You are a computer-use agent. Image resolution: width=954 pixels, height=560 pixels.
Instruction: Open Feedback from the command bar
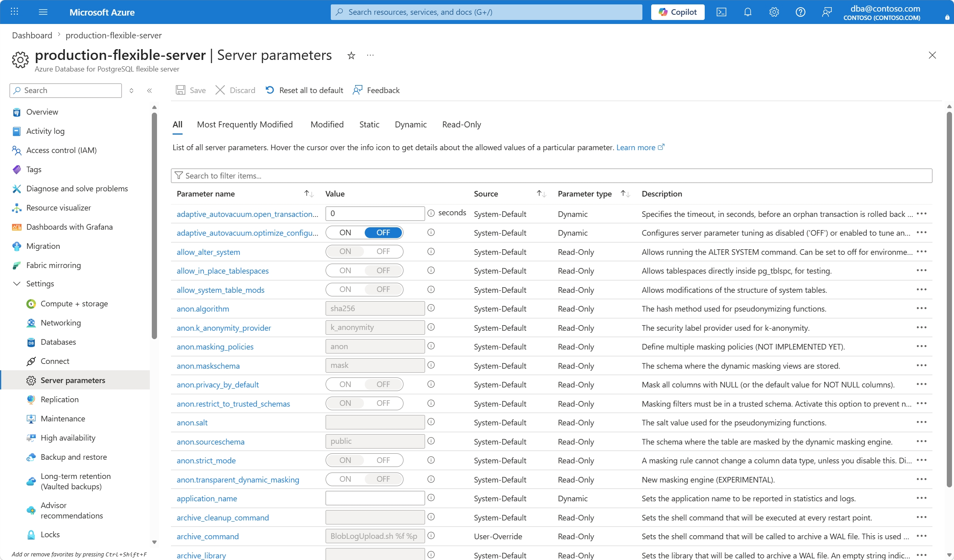pos(376,90)
